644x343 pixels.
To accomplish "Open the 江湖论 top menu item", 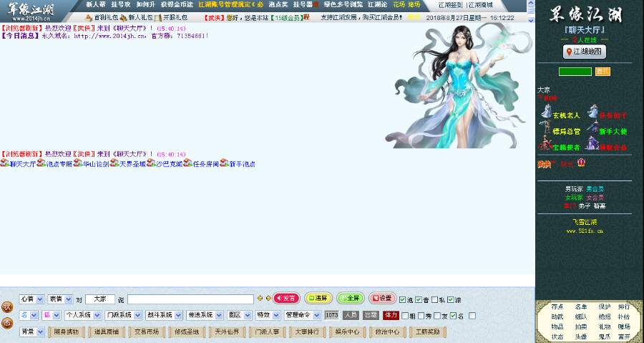I will (x=377, y=4).
